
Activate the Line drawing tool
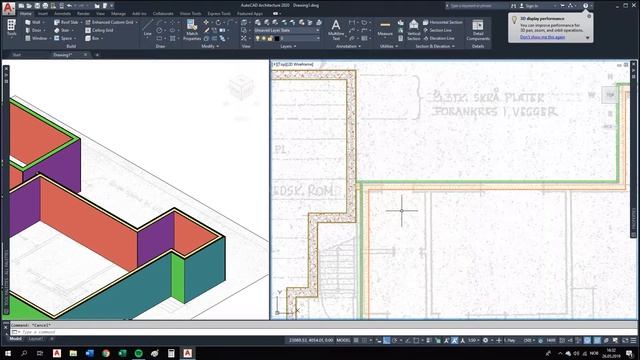click(x=148, y=28)
